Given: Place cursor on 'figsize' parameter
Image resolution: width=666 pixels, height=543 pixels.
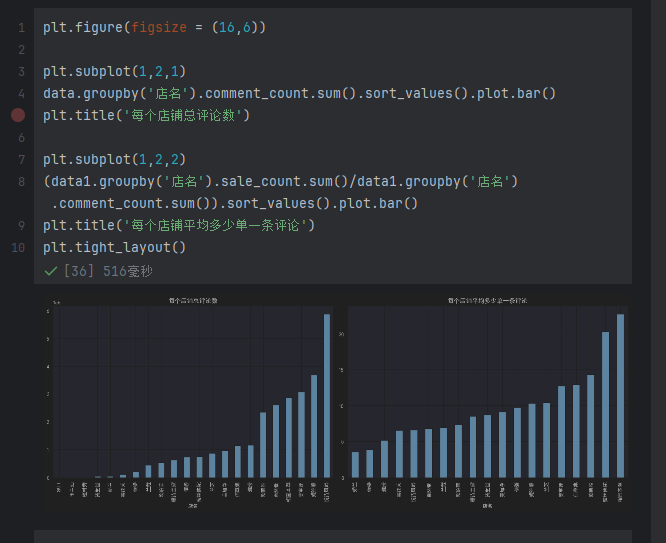Looking at the screenshot, I should [159, 28].
